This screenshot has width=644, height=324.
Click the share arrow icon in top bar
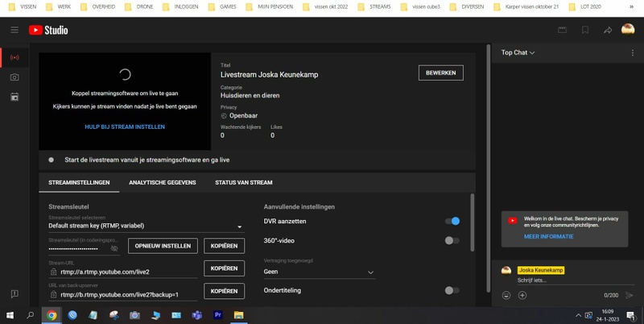point(608,30)
